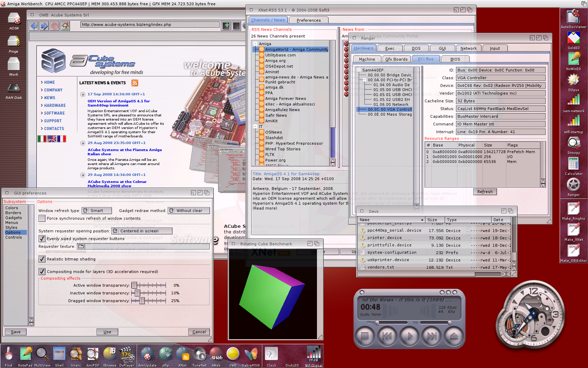Click the RSS feed icon on Acube page
This screenshot has height=368, width=588.
click(135, 83)
